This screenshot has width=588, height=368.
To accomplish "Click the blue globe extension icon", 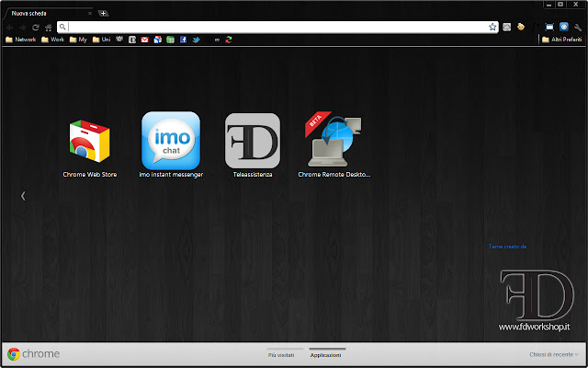I will pyautogui.click(x=563, y=27).
